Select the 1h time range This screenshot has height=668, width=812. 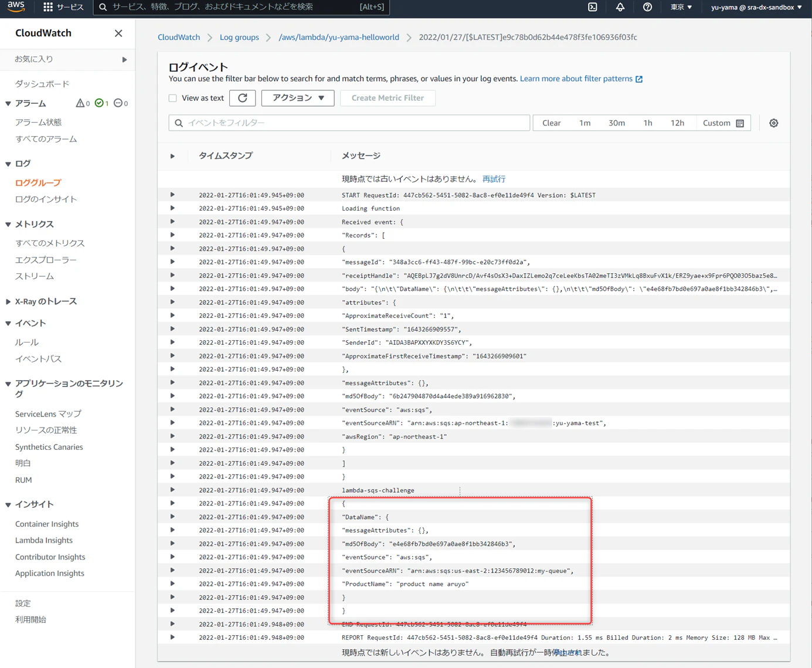click(x=648, y=123)
